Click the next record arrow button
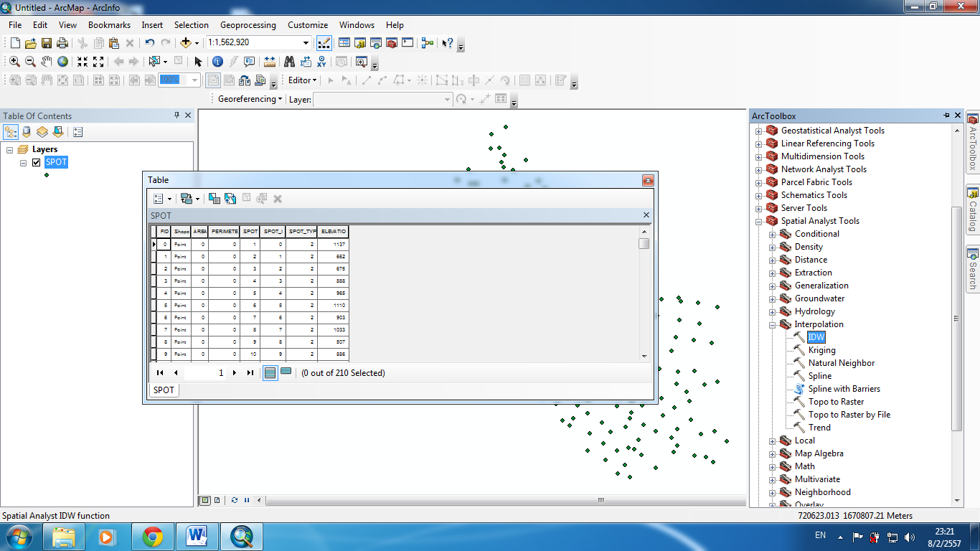The width and height of the screenshot is (980, 551). click(234, 372)
